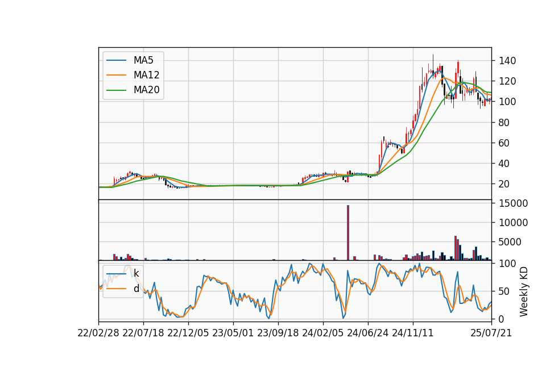
Task: Click the orange MA12 legend line sample
Action: 116,75
